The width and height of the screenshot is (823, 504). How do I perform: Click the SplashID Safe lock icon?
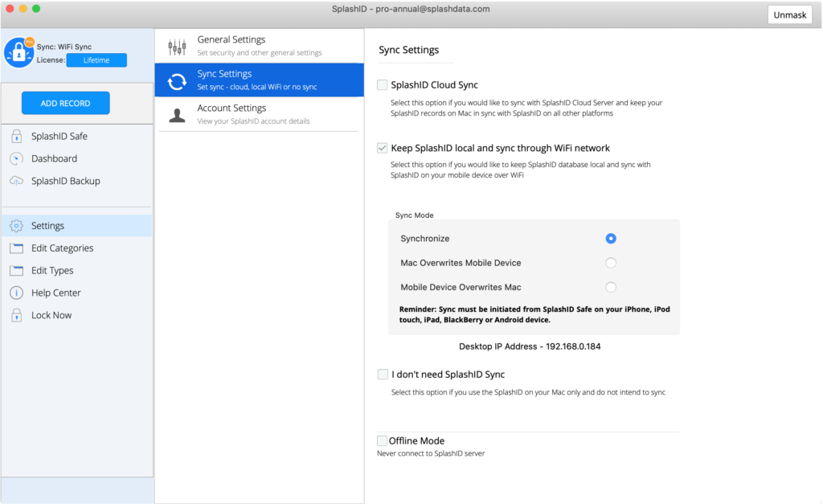coord(16,137)
